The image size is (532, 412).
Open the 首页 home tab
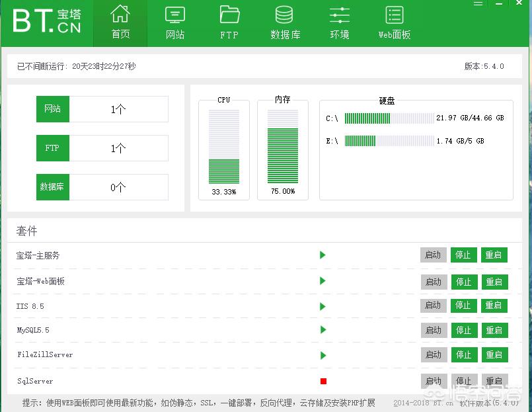point(120,22)
